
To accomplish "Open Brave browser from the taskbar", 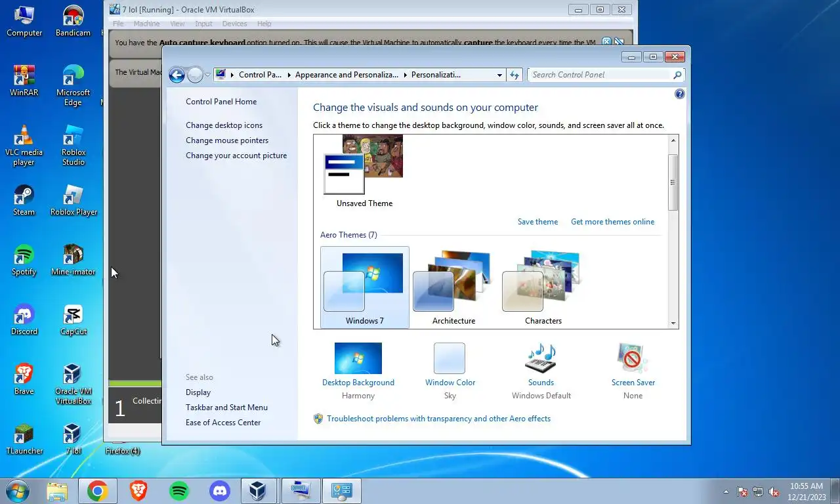I will tap(138, 491).
